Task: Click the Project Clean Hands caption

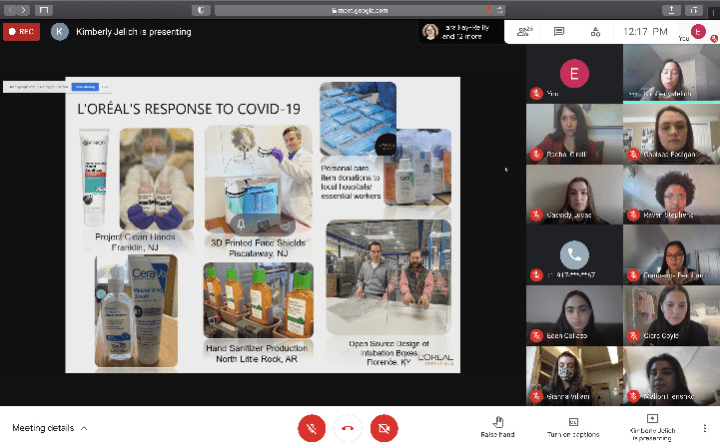Action: (x=135, y=242)
